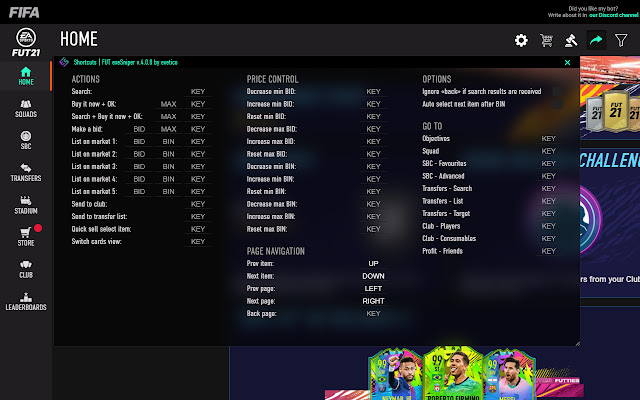640x400 pixels.
Task: Set KEY field for SBC - Advanced
Action: pyautogui.click(x=549, y=176)
